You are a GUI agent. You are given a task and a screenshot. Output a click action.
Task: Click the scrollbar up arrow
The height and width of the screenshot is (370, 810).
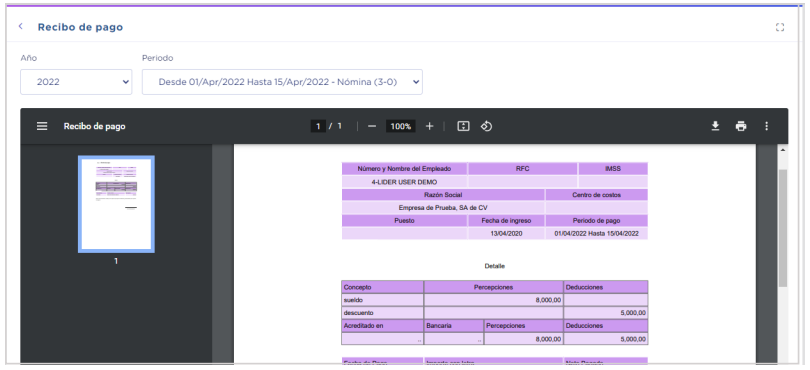tap(783, 150)
